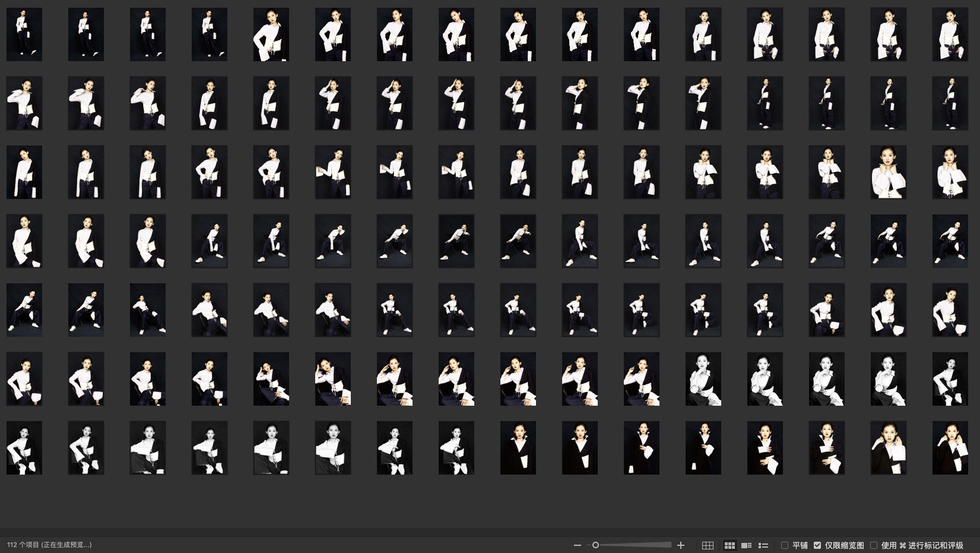Select the last thumbnail in the bottom row
Image resolution: width=980 pixels, height=553 pixels.
pos(950,448)
